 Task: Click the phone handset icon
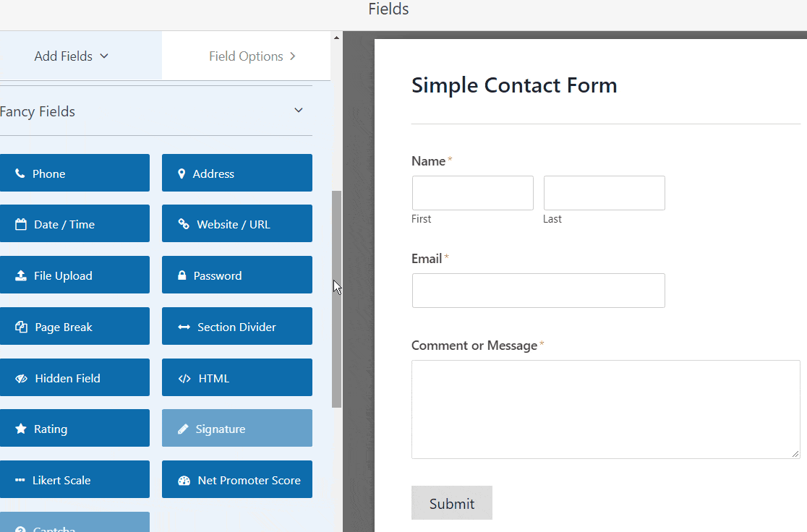click(20, 173)
